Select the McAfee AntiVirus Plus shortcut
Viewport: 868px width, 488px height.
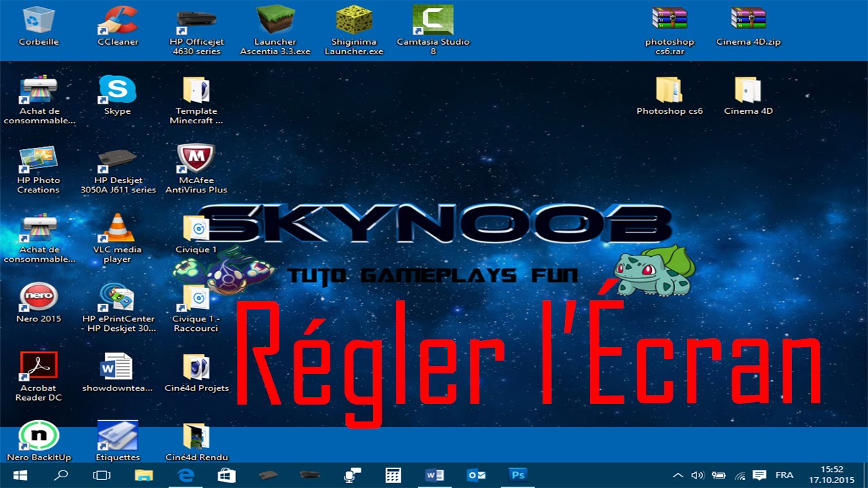[196, 169]
